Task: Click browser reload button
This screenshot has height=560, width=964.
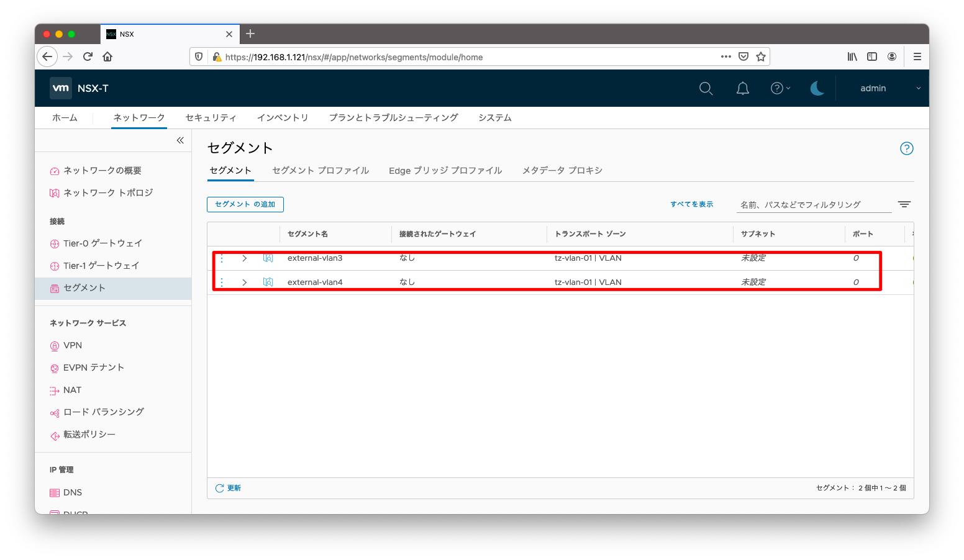Action: (x=88, y=56)
